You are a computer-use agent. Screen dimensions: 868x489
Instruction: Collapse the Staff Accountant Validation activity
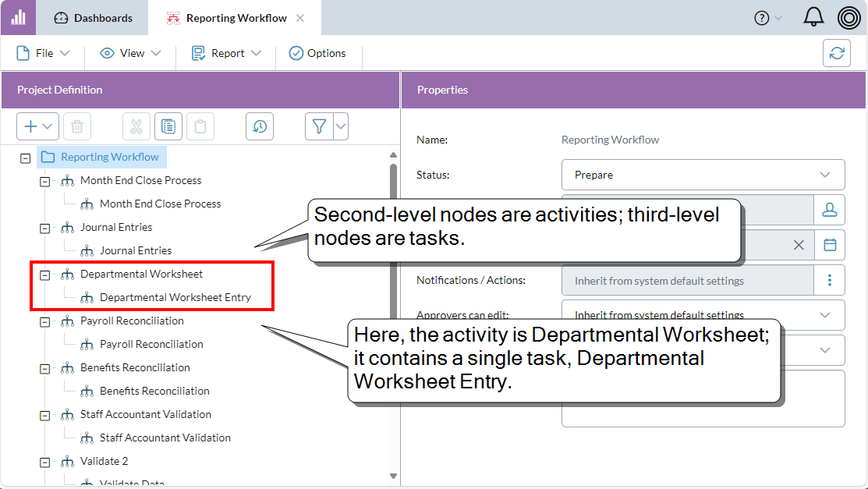pyautogui.click(x=44, y=416)
